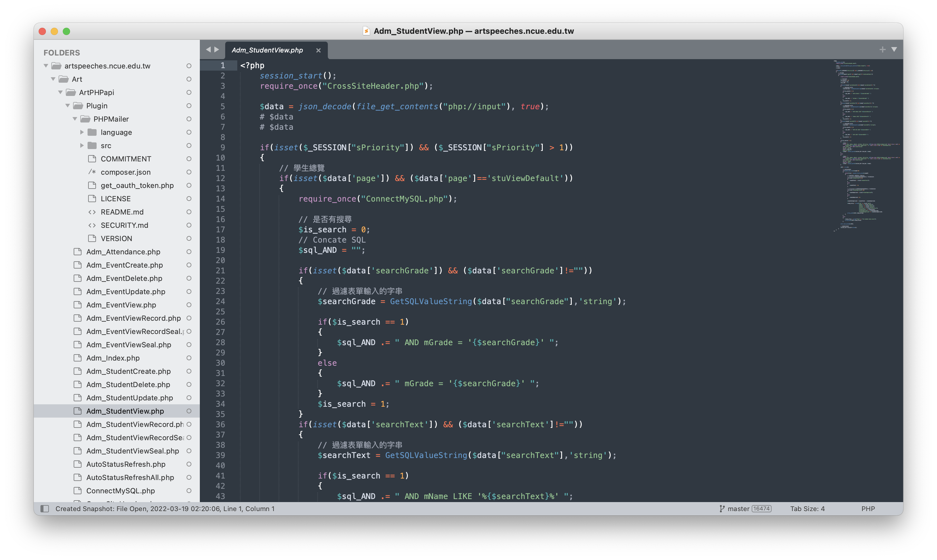Open get_oauth_token.php file
The width and height of the screenshot is (937, 560).
coord(137,185)
